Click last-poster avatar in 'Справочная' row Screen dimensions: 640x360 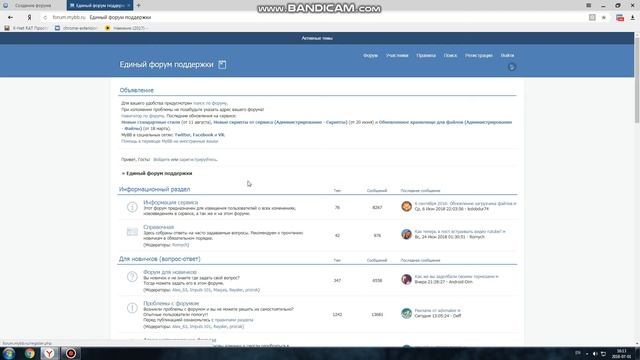[x=406, y=234]
